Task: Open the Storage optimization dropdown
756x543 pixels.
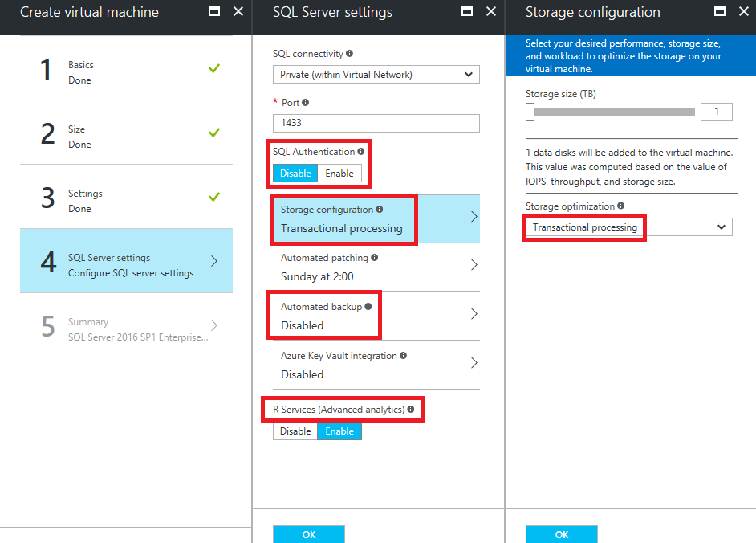Action: coord(628,227)
